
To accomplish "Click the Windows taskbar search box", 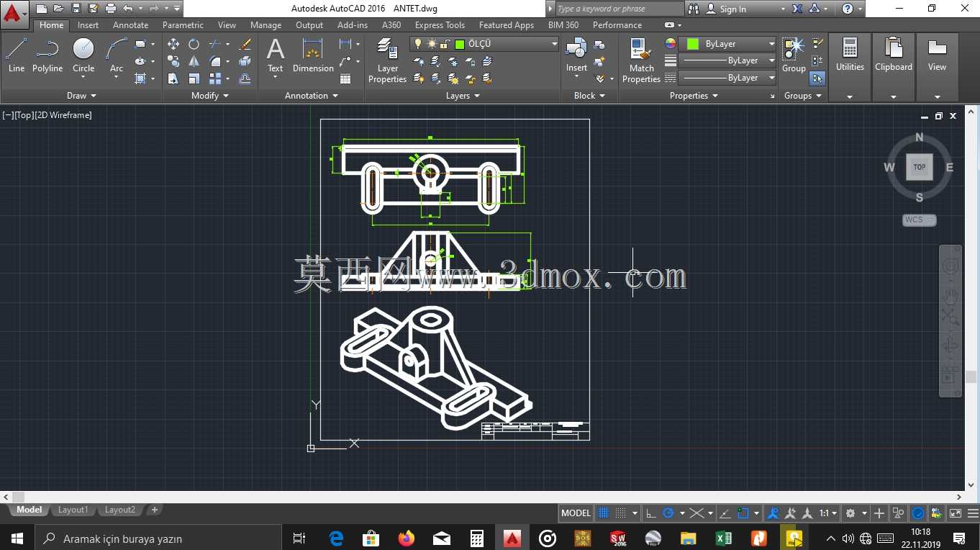I will coord(158,538).
